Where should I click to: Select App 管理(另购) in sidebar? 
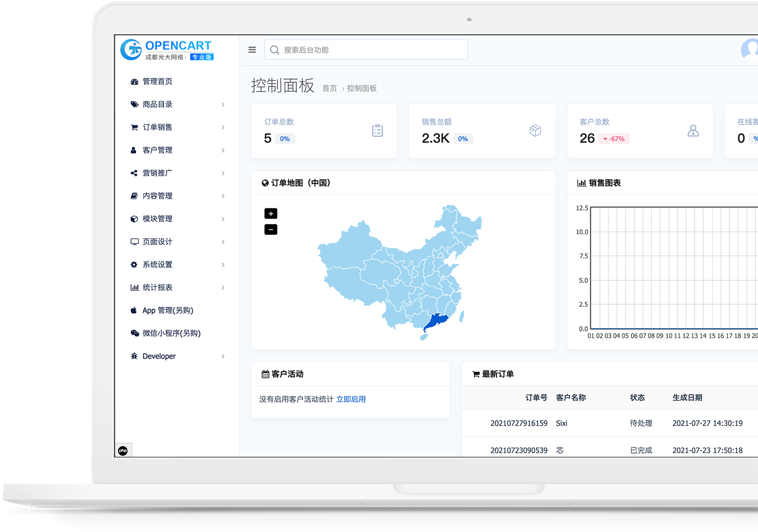click(167, 311)
